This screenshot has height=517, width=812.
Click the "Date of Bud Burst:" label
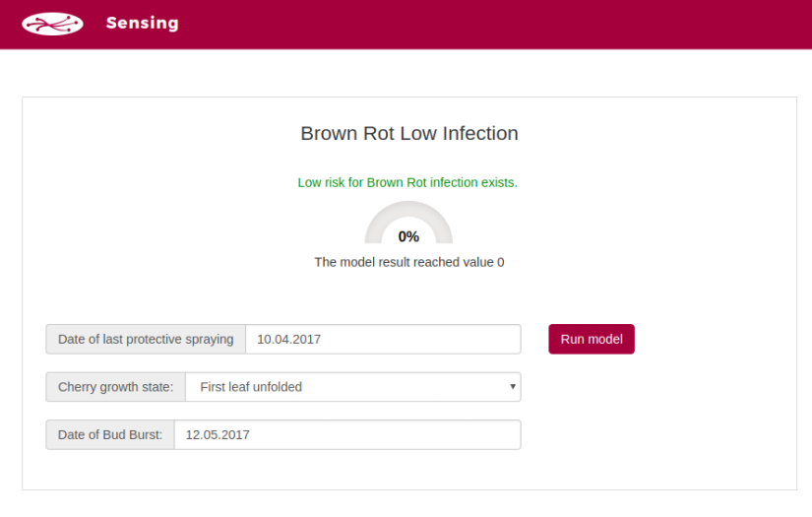click(110, 434)
